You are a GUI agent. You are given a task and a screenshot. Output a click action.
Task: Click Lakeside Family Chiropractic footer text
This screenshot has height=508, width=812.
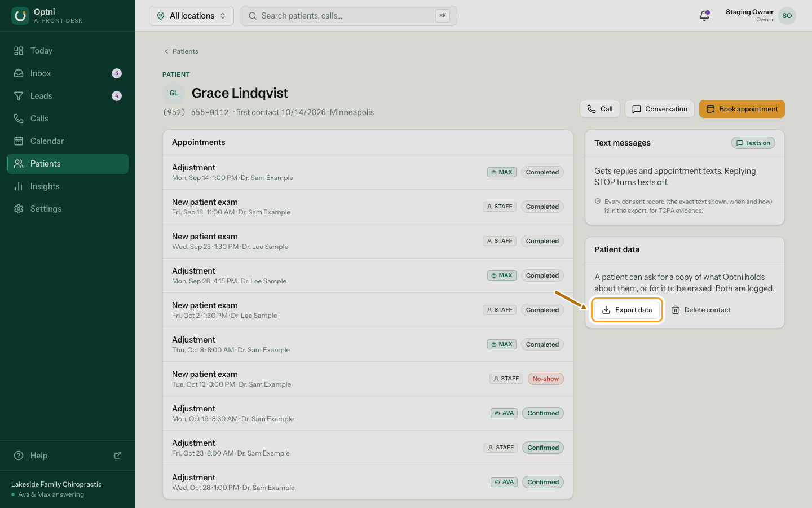(56, 484)
